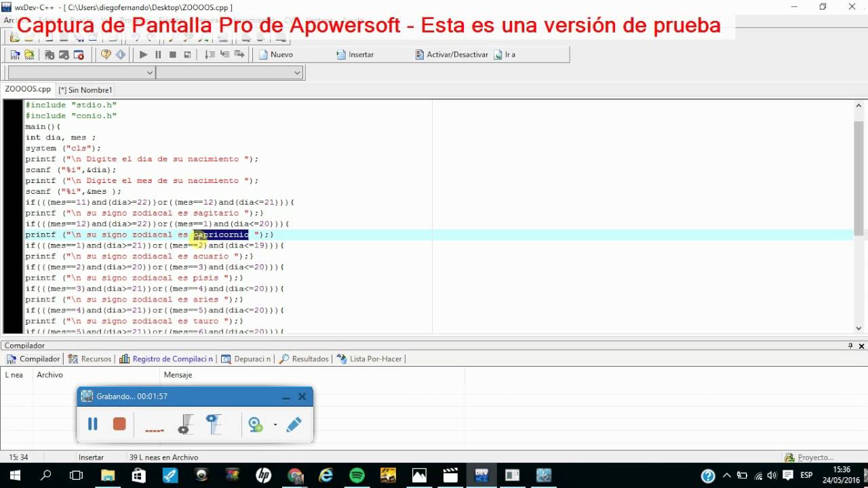868x488 pixels.
Task: Pause debugging with the toolbar pause icon
Action: coord(158,55)
